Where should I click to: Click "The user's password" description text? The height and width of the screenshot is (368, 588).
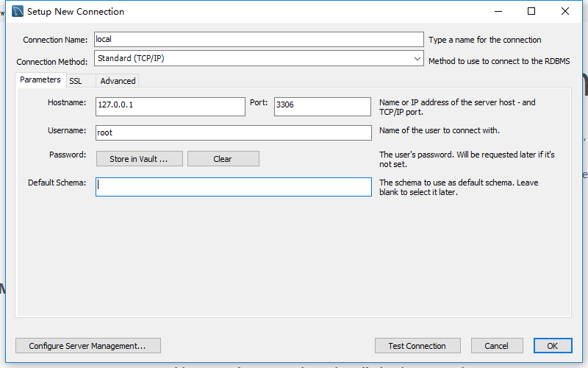467,159
